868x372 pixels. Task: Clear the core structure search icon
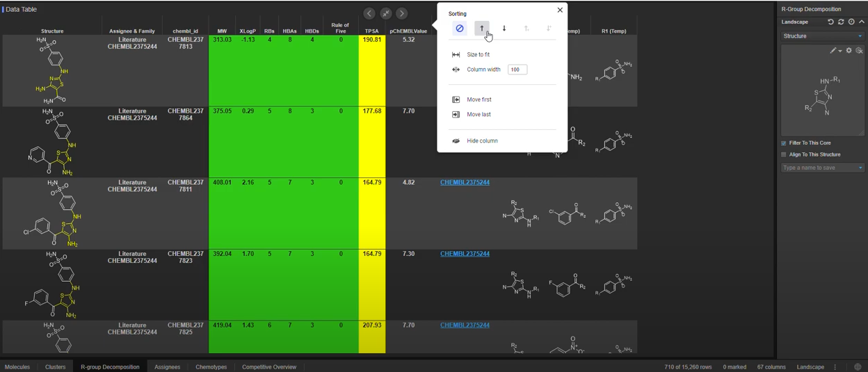pos(860,51)
